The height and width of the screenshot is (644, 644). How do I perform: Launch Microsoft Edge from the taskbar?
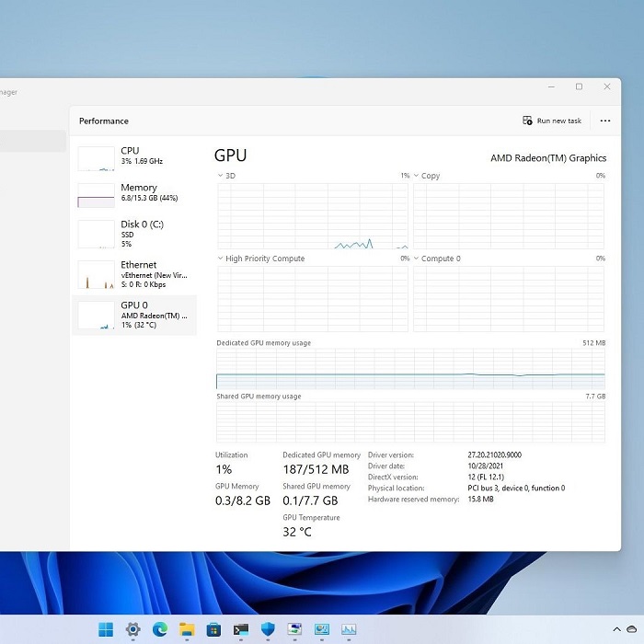[x=160, y=629]
